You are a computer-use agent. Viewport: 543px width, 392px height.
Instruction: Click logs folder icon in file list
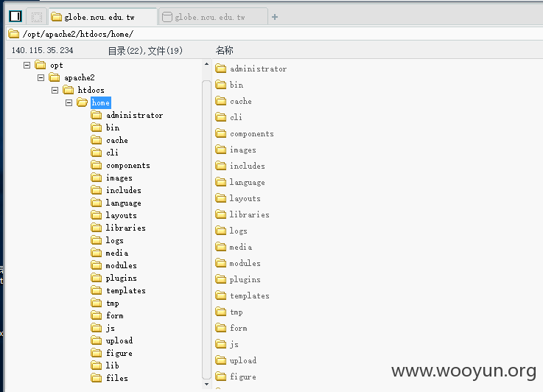pos(220,231)
